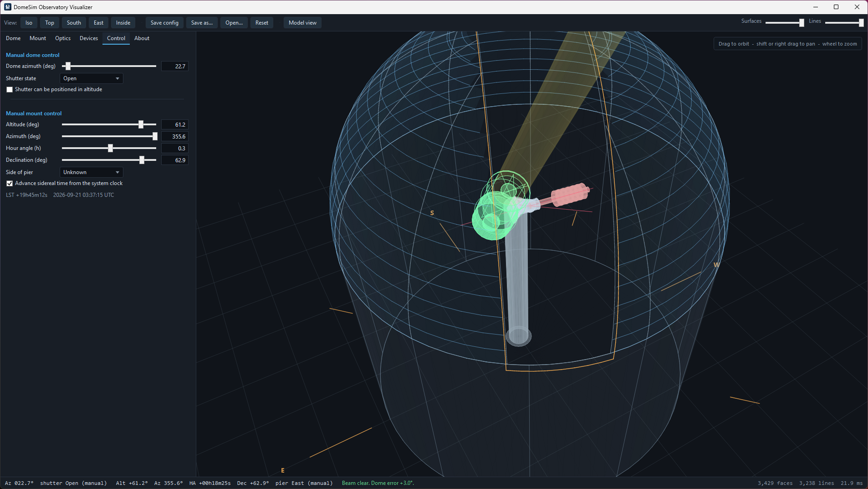Expand the Side of pier dropdown
Screen dimensions: 868x489
[x=91, y=172]
